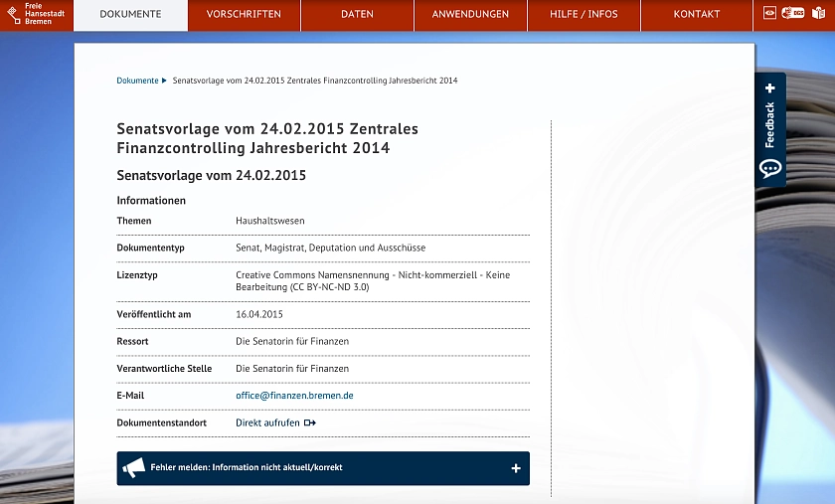Expand the Feedback side panel plus sign

click(770, 88)
